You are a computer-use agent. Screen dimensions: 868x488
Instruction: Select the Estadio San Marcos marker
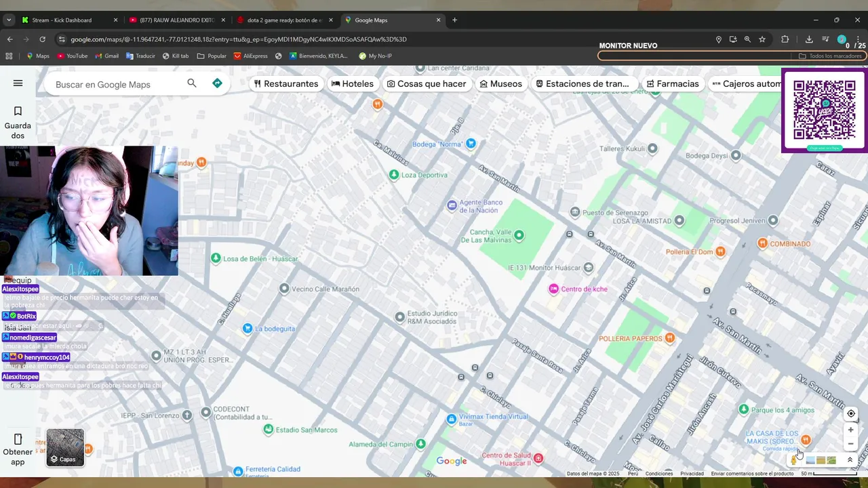(269, 430)
